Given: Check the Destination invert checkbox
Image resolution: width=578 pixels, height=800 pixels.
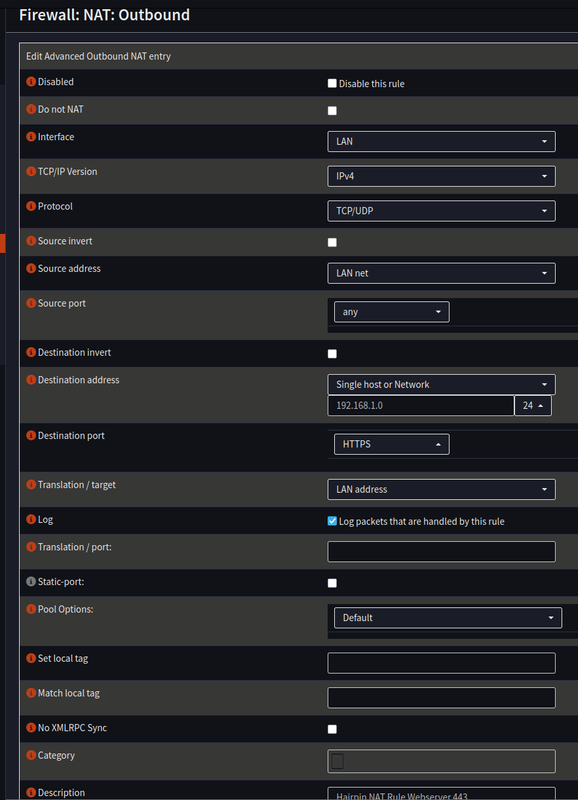Looking at the screenshot, I should [x=332, y=354].
